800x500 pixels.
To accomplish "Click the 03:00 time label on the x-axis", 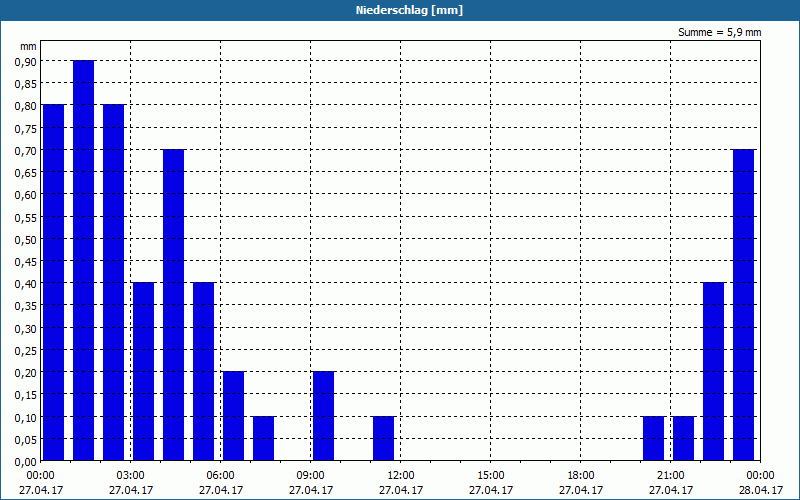I will (x=131, y=475).
